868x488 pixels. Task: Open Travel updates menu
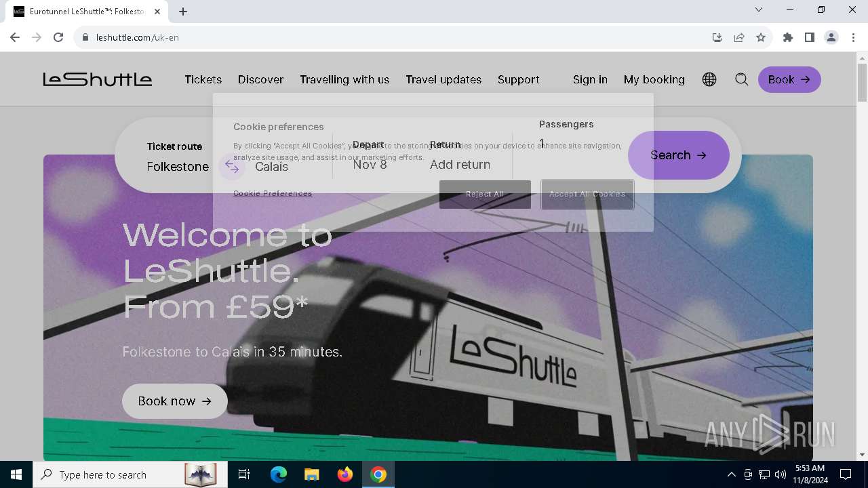click(443, 79)
